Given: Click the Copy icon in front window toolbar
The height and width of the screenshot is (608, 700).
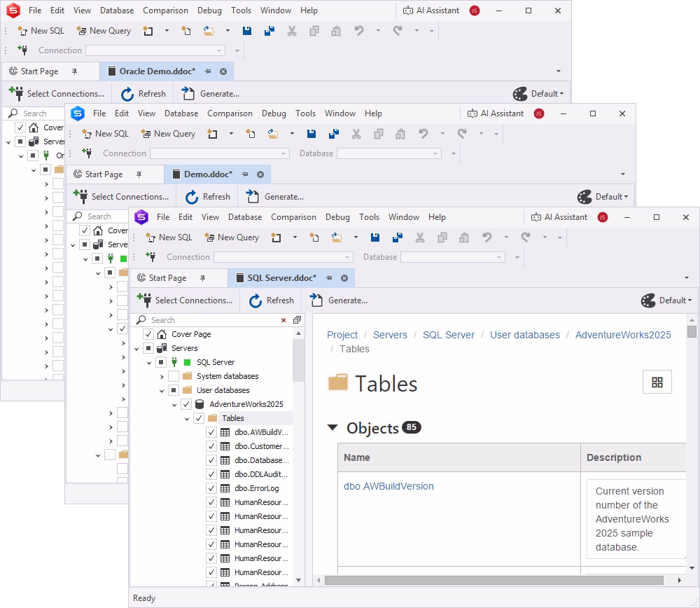Looking at the screenshot, I should coord(442,237).
